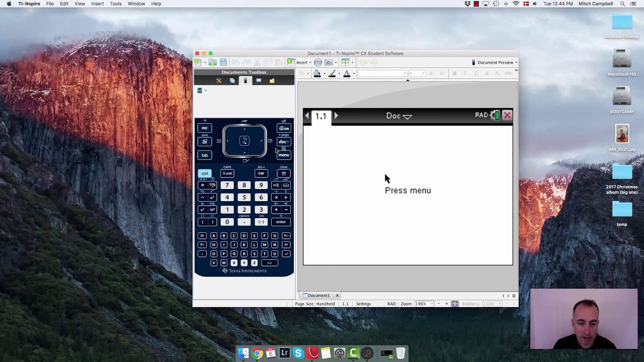
Task: Click the enter key on the keypad
Action: tap(281, 222)
